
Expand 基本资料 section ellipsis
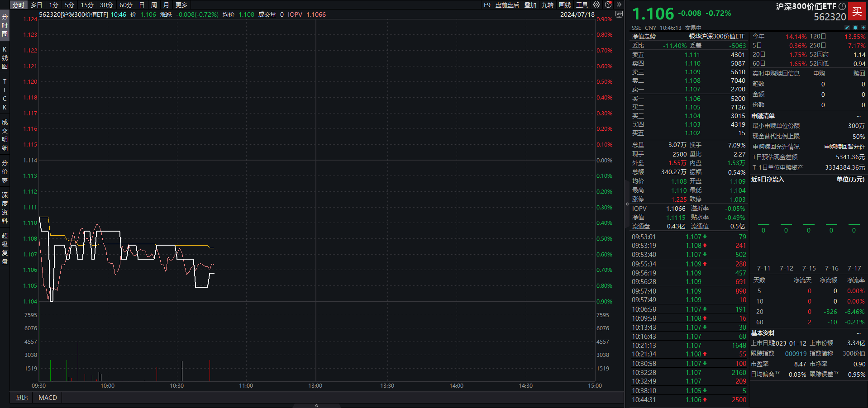click(858, 333)
